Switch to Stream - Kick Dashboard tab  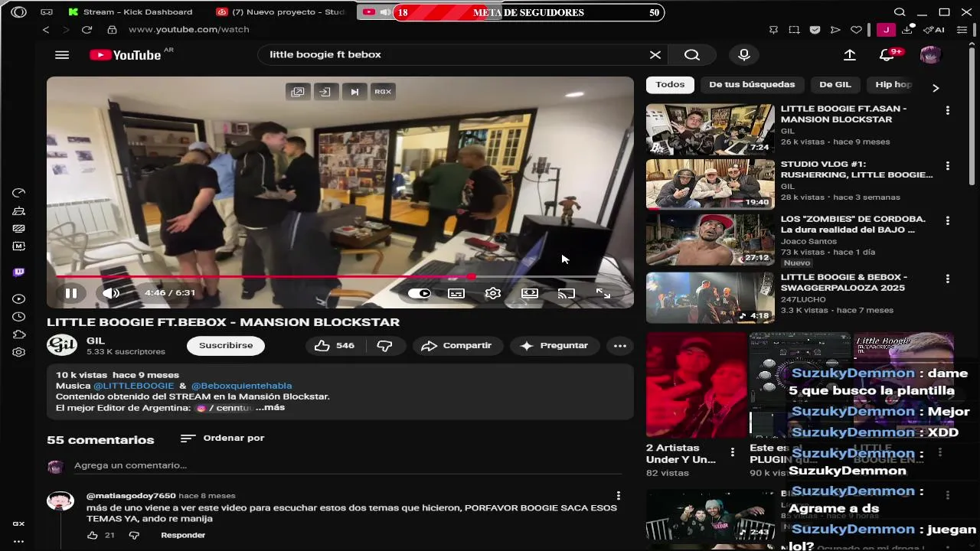pos(130,12)
